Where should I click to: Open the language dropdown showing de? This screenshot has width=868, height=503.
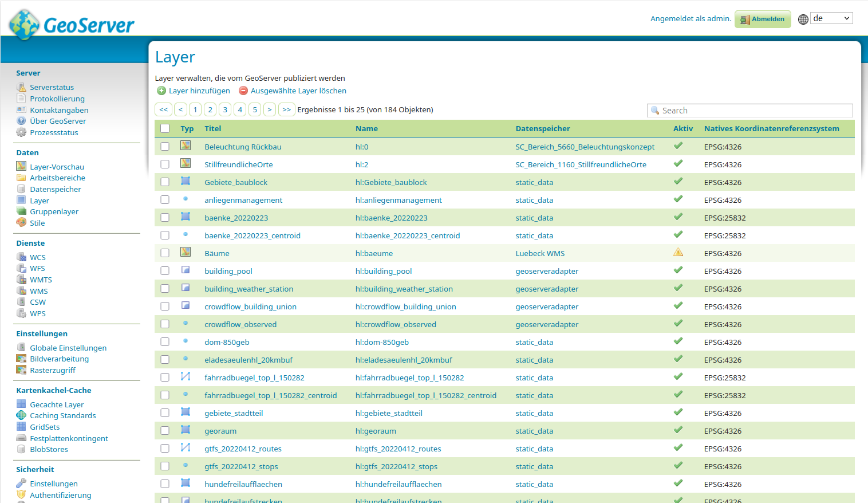pos(831,18)
